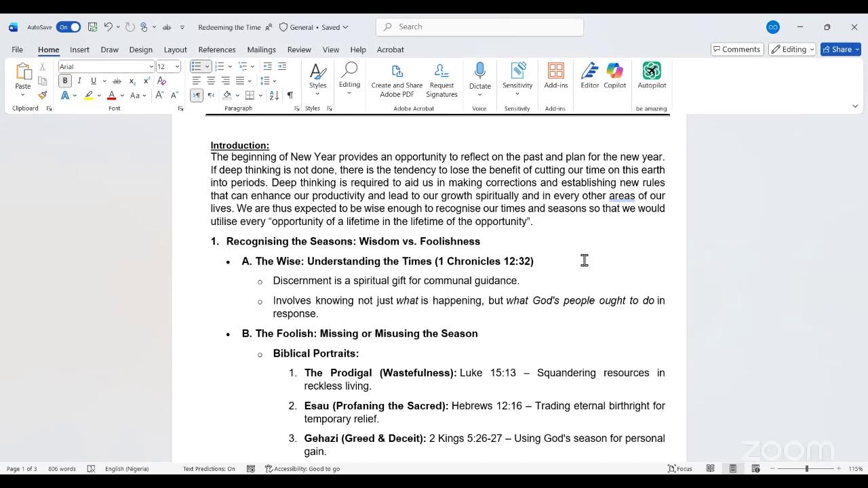The image size is (868, 488).
Task: Center-align the paragraph text
Action: click(211, 81)
